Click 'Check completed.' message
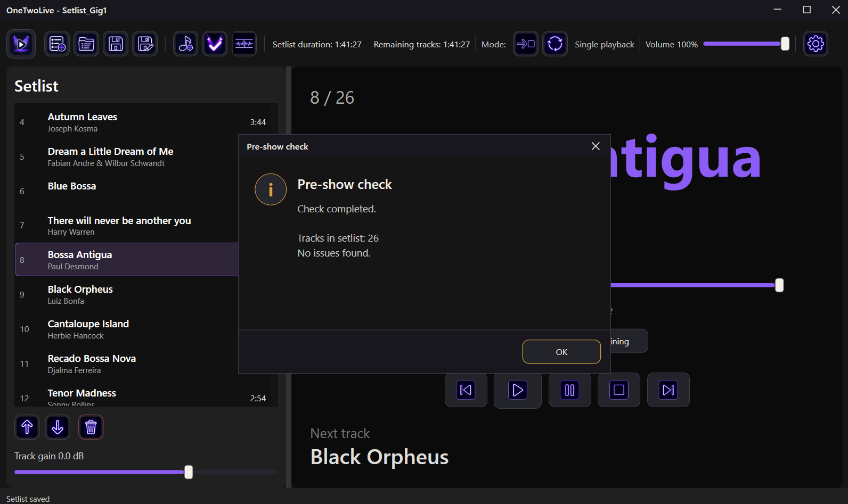The height and width of the screenshot is (504, 848). click(x=337, y=209)
